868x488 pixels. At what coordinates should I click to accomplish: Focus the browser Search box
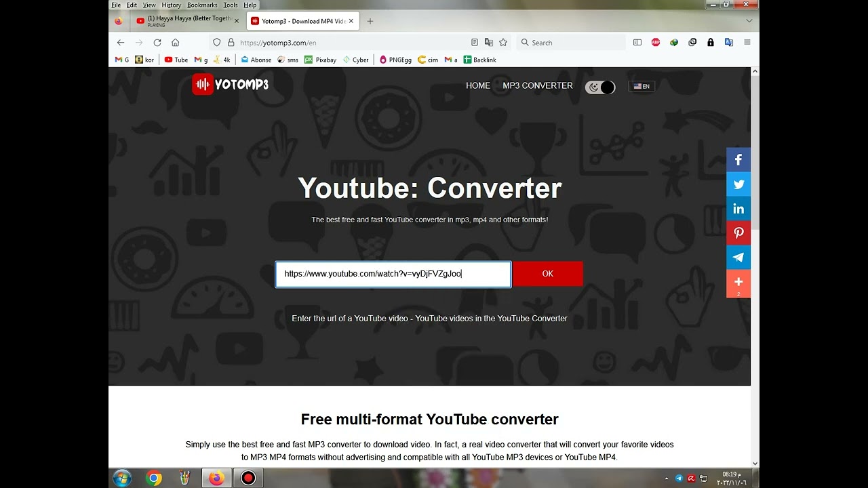(x=571, y=42)
